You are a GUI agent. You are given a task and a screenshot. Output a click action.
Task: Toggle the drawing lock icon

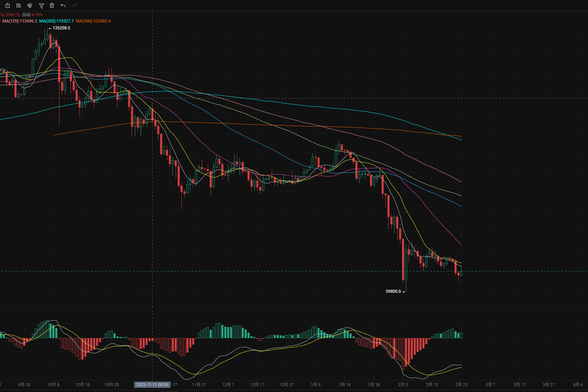pos(8,6)
